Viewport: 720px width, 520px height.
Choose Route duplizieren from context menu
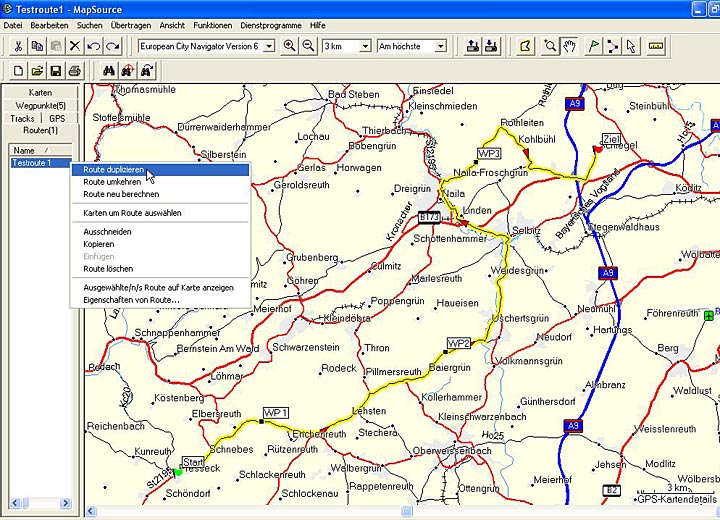tap(113, 170)
